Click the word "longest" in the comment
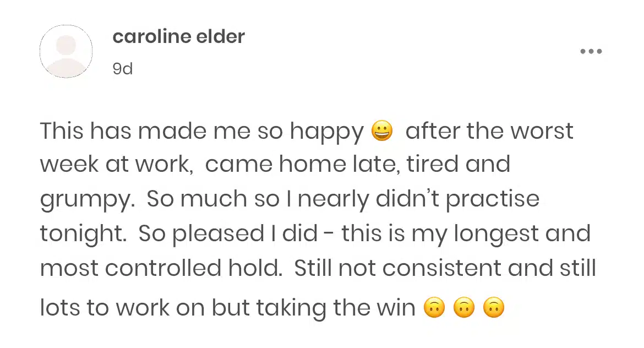This screenshot has width=644, height=348. [492, 235]
